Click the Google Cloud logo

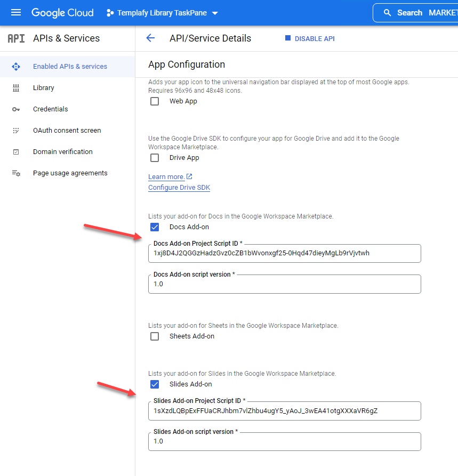click(62, 13)
